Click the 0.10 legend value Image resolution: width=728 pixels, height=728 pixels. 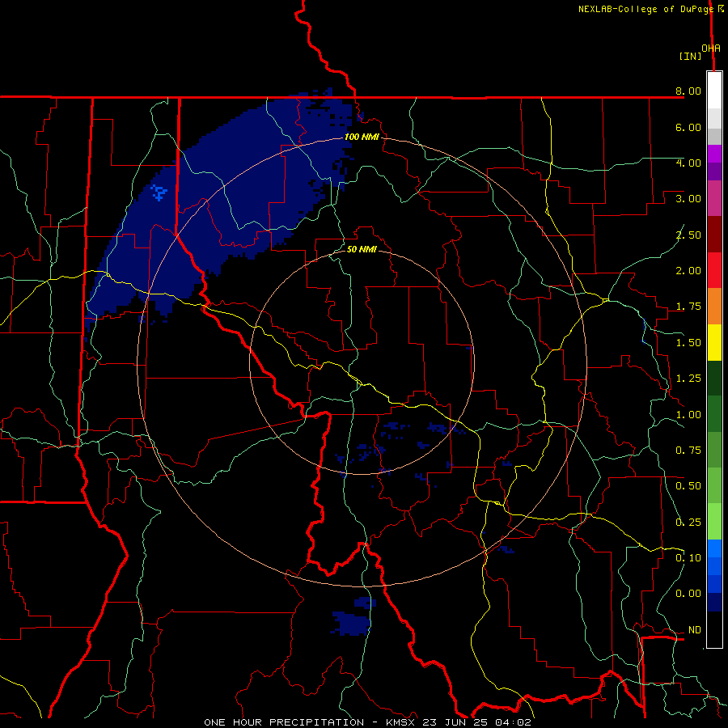(x=688, y=558)
